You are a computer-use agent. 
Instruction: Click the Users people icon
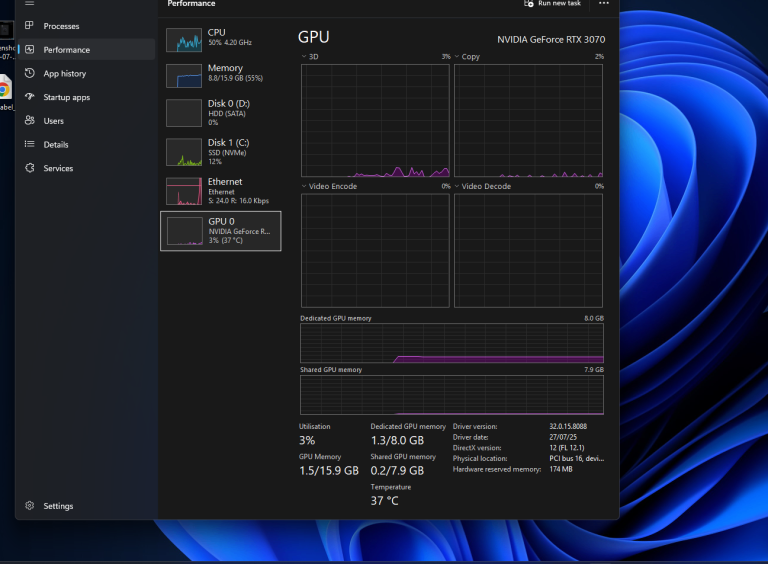click(30, 121)
